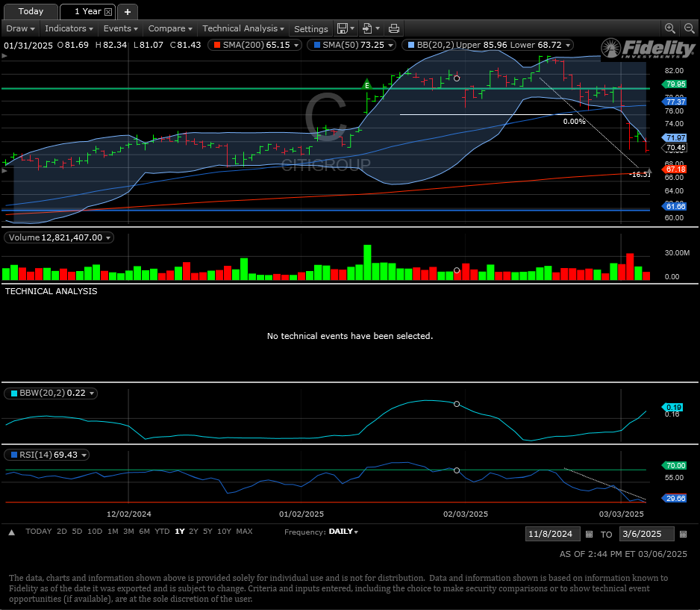This screenshot has height=610, width=700.
Task: Select the TODAY time range
Action: click(x=38, y=532)
